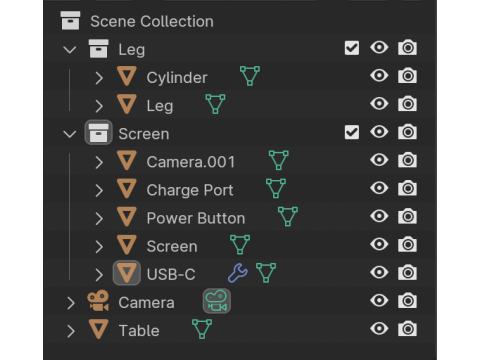Click the Power Button mesh data icon
Screen dimensions: 480x360
tap(288, 217)
